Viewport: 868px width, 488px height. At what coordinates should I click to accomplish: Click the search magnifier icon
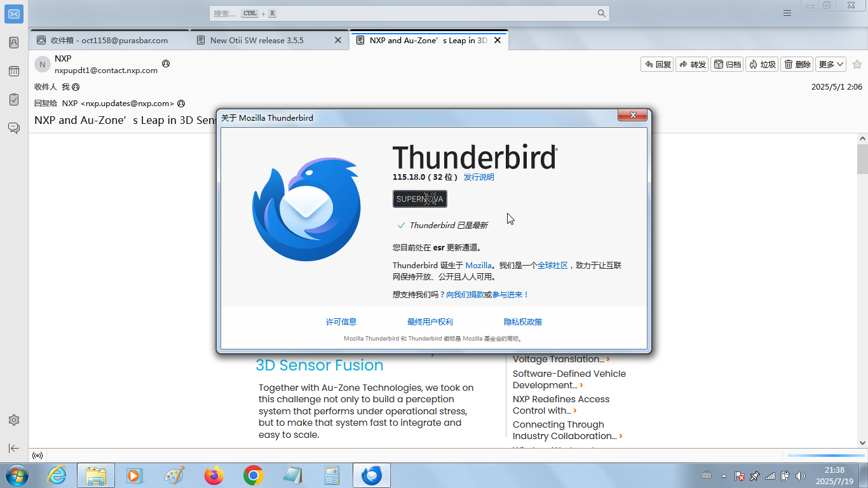(x=601, y=13)
